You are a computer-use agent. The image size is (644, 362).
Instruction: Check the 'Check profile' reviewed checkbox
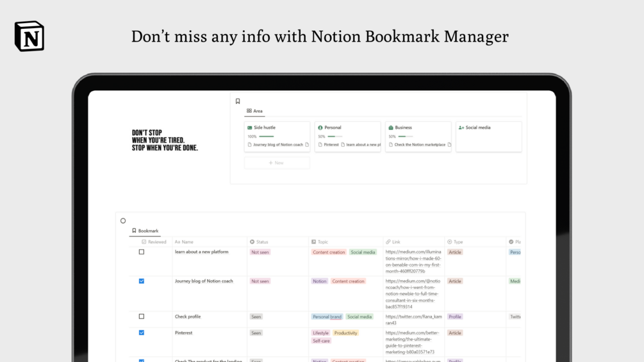pyautogui.click(x=141, y=317)
